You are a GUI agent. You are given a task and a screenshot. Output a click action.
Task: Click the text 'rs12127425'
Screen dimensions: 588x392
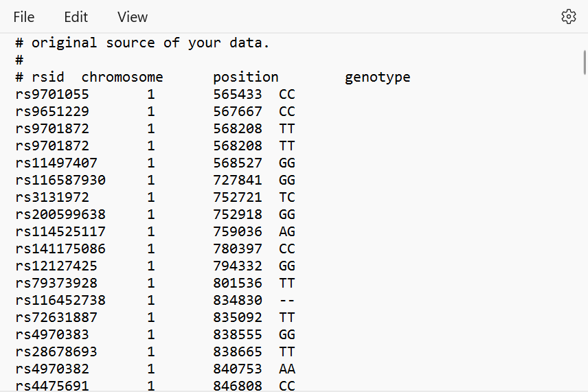[56, 266]
